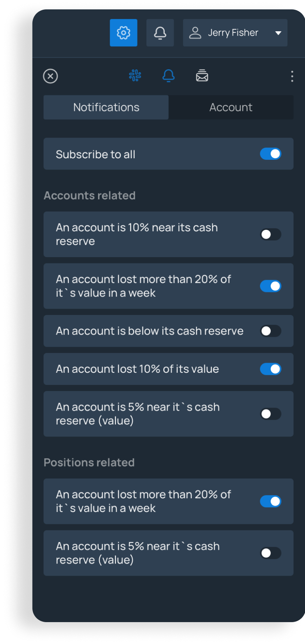Toggle account below cash reserve alert
The height and width of the screenshot is (644, 305).
[271, 331]
